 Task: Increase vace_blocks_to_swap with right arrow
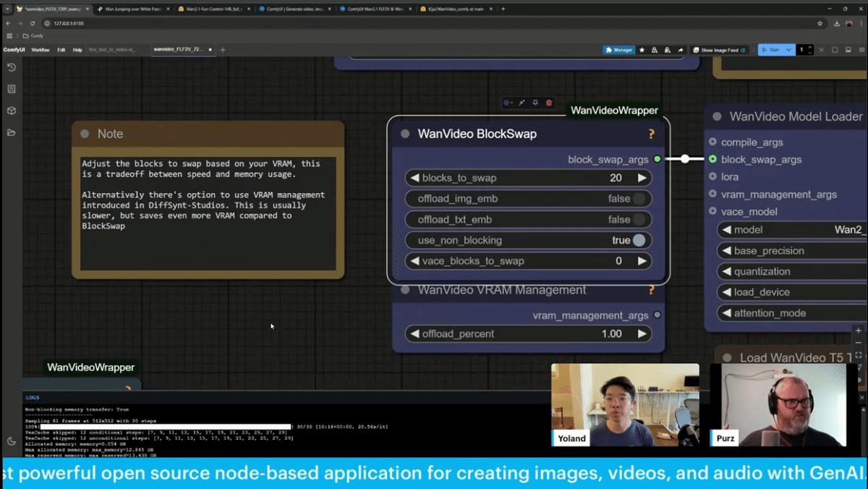coord(642,261)
